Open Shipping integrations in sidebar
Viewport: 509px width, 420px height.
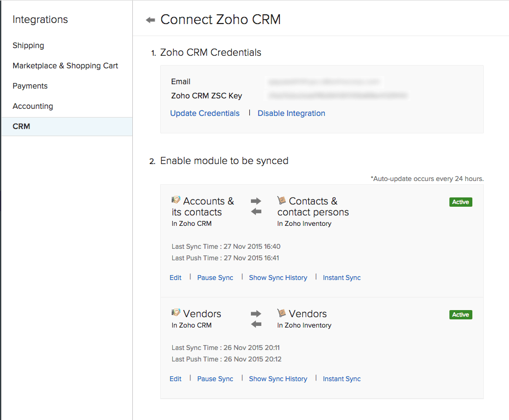[x=28, y=45]
